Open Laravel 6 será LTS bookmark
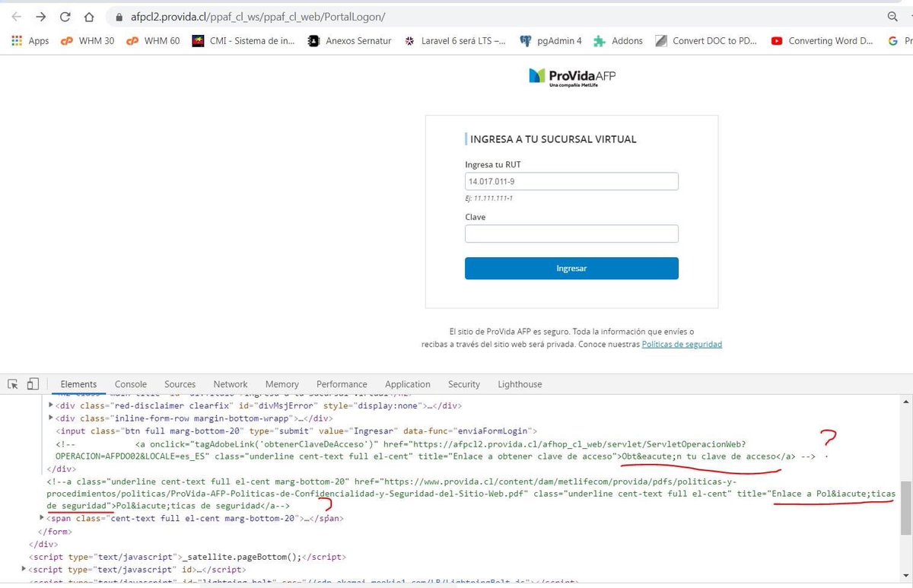 coord(455,41)
